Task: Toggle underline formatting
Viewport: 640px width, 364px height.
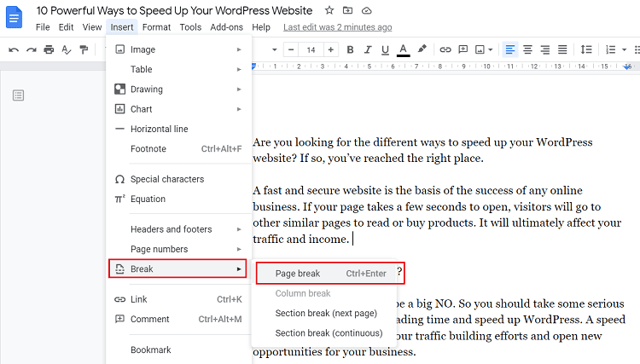Action: [385, 49]
